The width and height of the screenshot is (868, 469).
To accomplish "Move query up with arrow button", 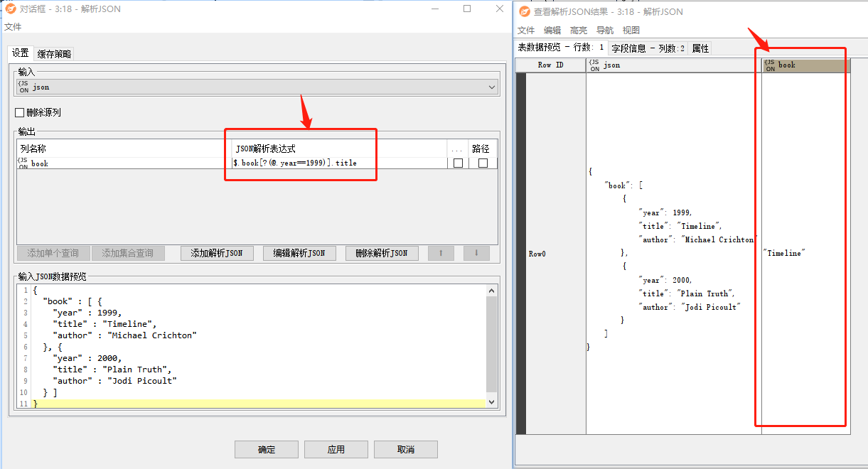I will point(441,253).
